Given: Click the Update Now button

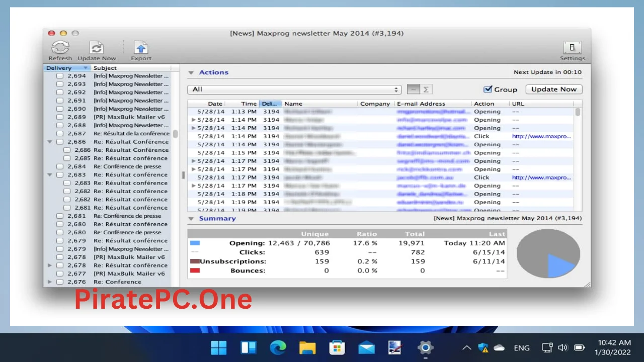Looking at the screenshot, I should pyautogui.click(x=554, y=89).
